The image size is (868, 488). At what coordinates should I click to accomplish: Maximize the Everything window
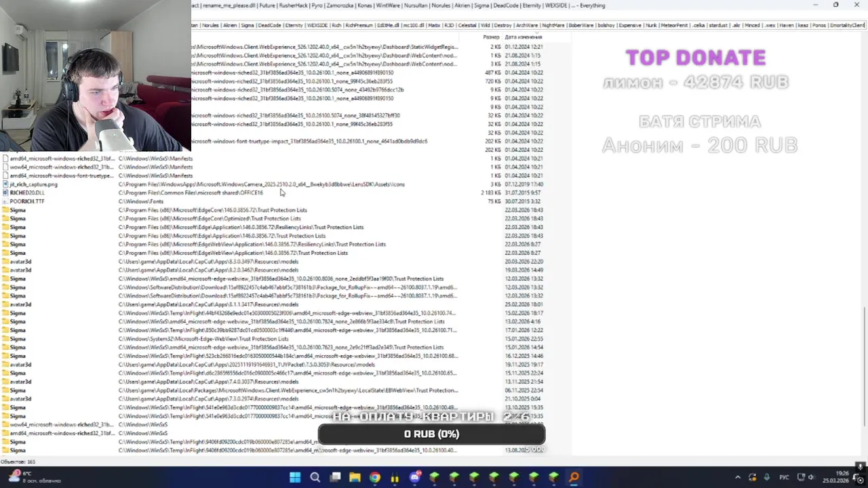tap(836, 5)
